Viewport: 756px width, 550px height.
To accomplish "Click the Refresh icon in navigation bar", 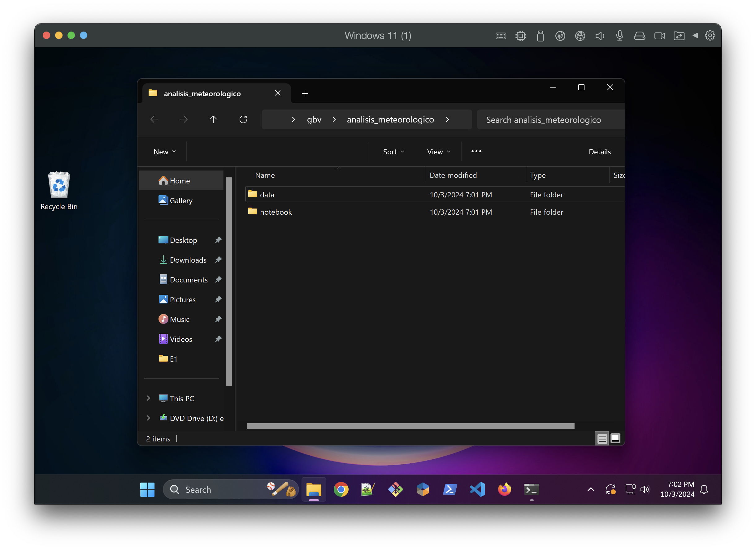I will click(x=243, y=119).
